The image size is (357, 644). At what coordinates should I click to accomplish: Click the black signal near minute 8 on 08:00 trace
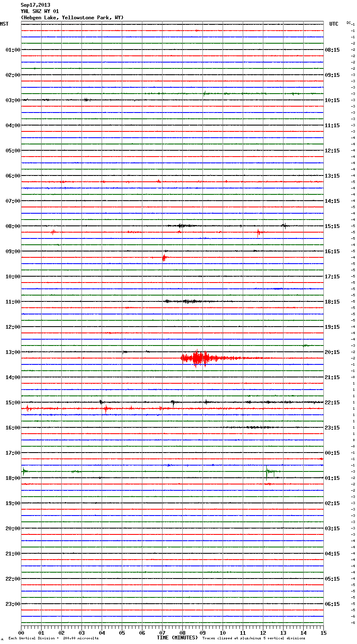pos(181,226)
